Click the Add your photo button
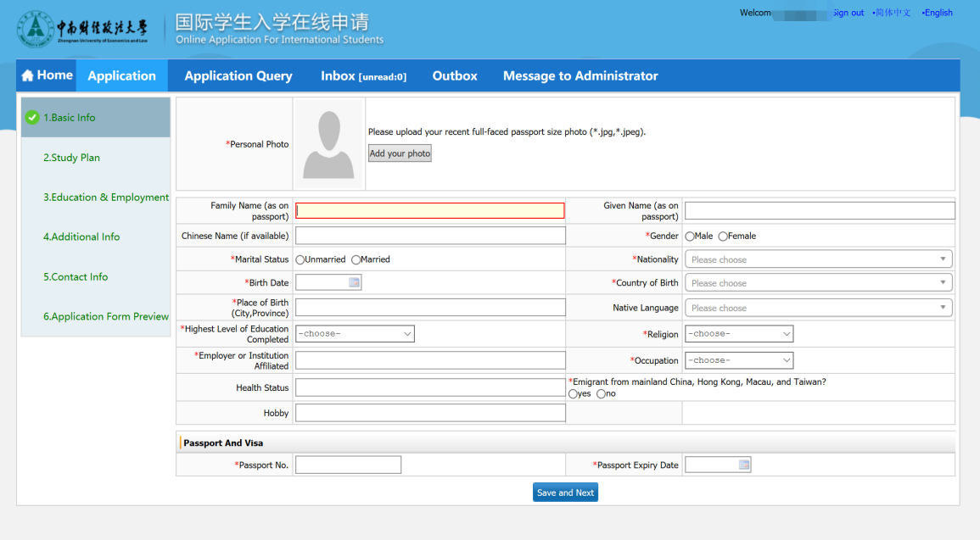The height and width of the screenshot is (540, 980). (x=400, y=153)
